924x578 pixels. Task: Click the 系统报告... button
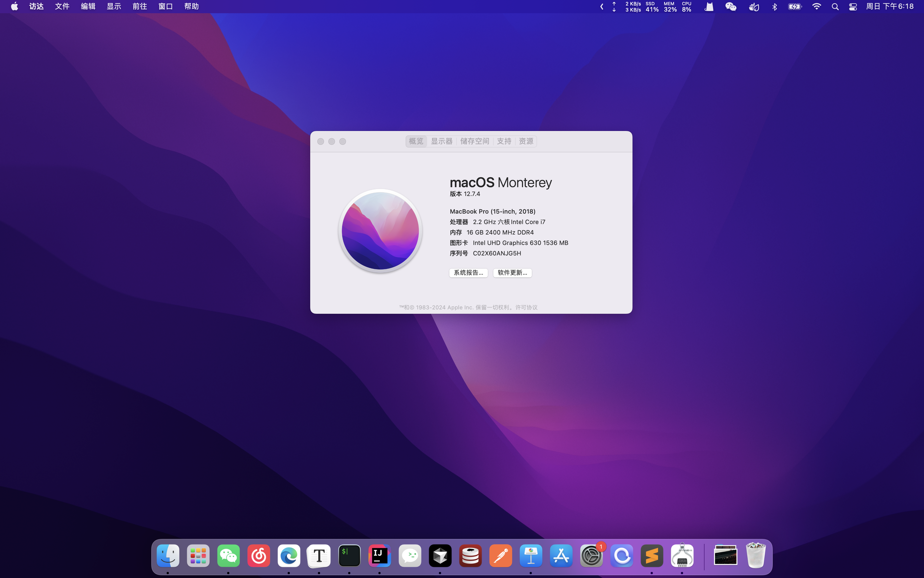469,272
